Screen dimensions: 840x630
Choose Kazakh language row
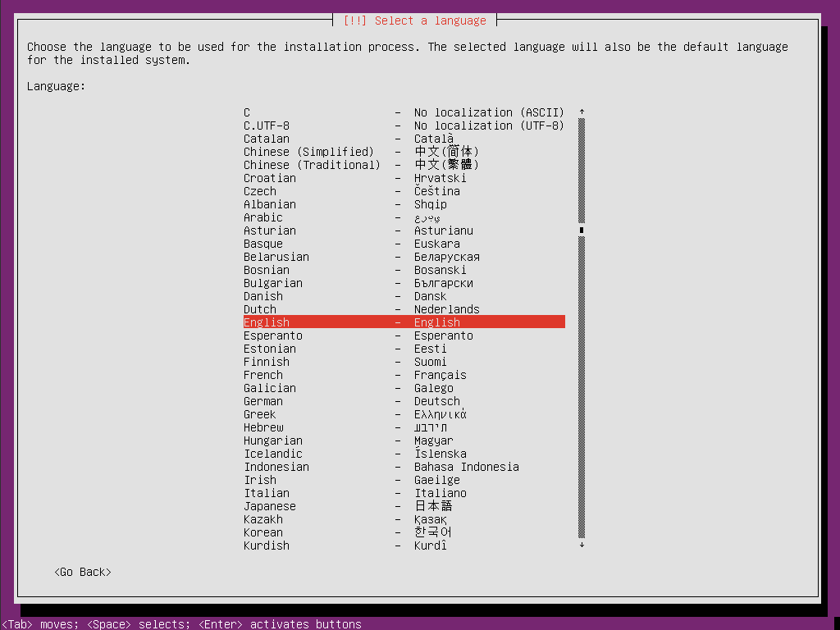coord(404,519)
